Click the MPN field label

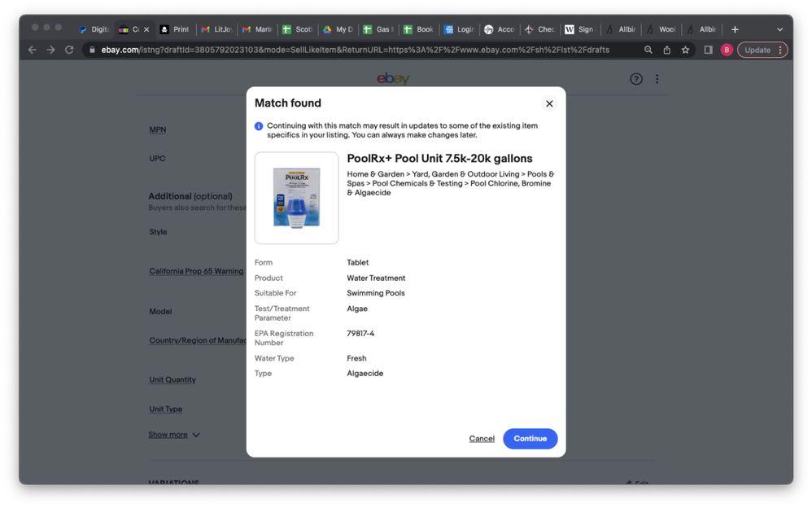pyautogui.click(x=157, y=129)
